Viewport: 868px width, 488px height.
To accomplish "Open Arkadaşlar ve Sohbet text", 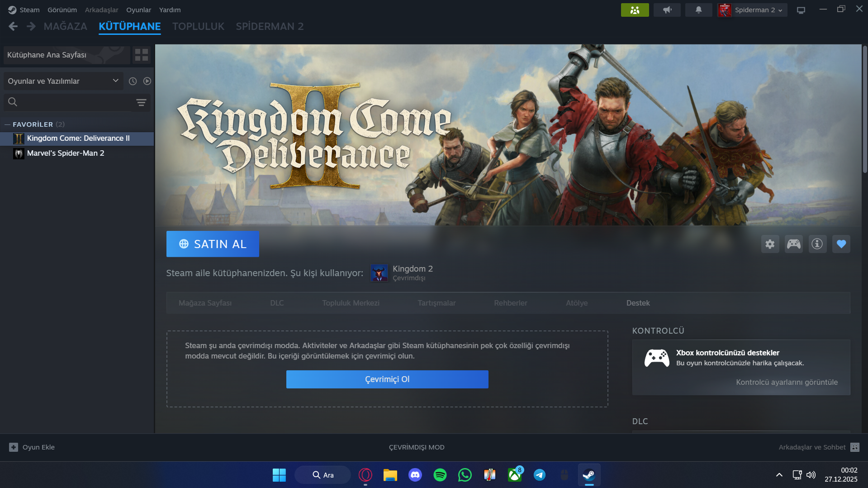I will pyautogui.click(x=812, y=447).
